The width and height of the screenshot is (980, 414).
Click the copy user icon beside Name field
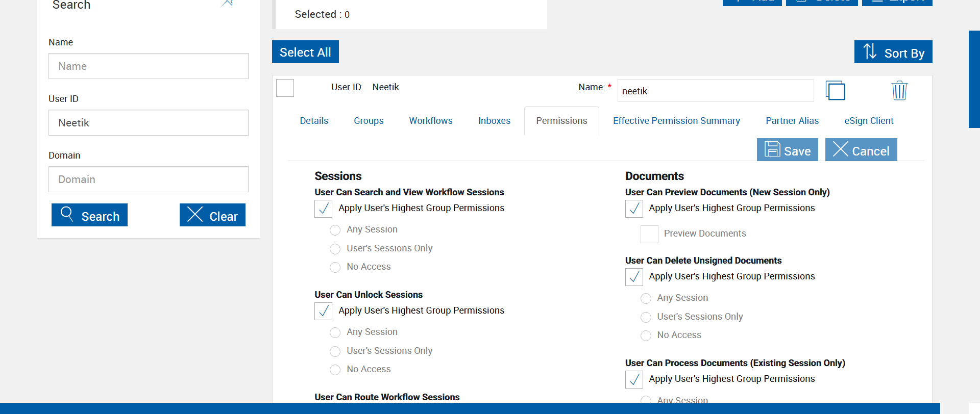pos(835,91)
